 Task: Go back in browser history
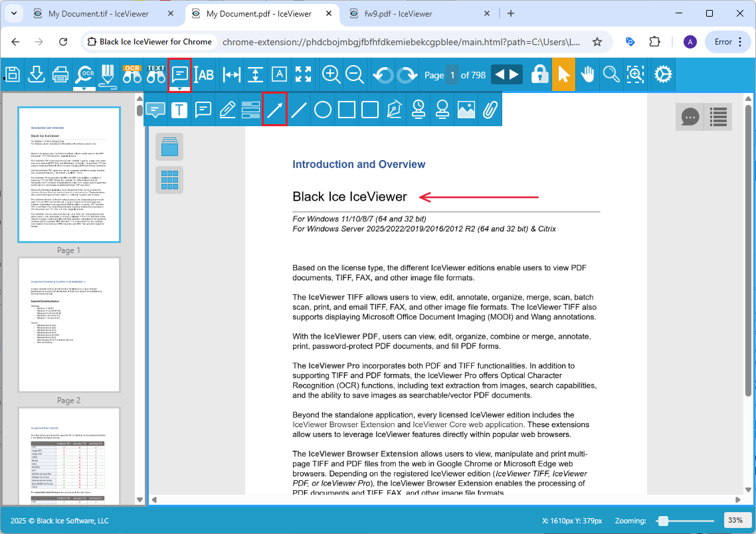click(15, 42)
